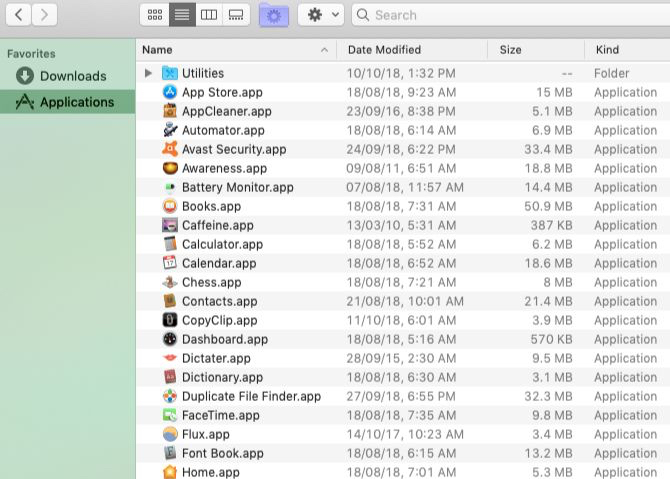
Task: Expand the Utilities folder disclosure triangle
Action: (148, 73)
